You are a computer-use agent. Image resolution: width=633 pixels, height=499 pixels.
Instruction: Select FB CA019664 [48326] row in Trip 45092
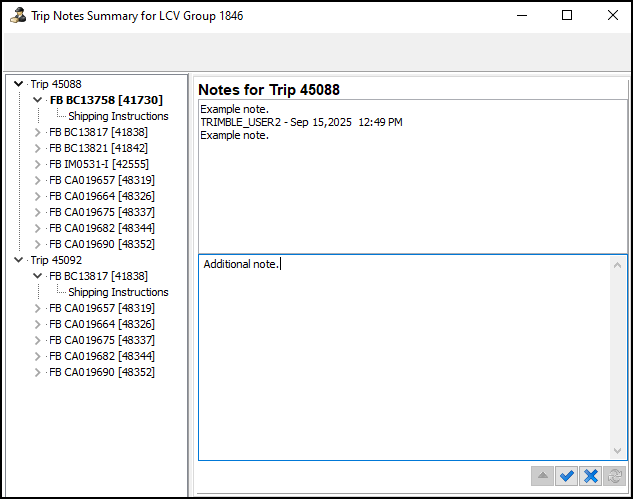pyautogui.click(x=102, y=324)
